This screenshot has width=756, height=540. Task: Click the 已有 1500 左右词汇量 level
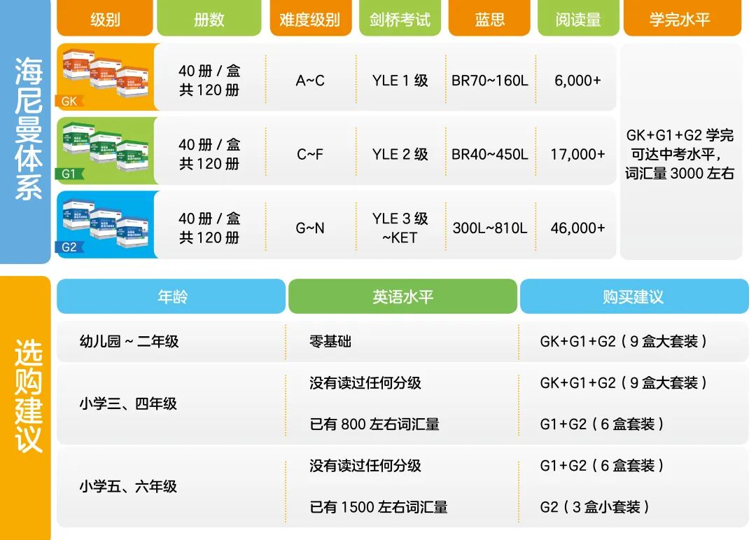379,507
